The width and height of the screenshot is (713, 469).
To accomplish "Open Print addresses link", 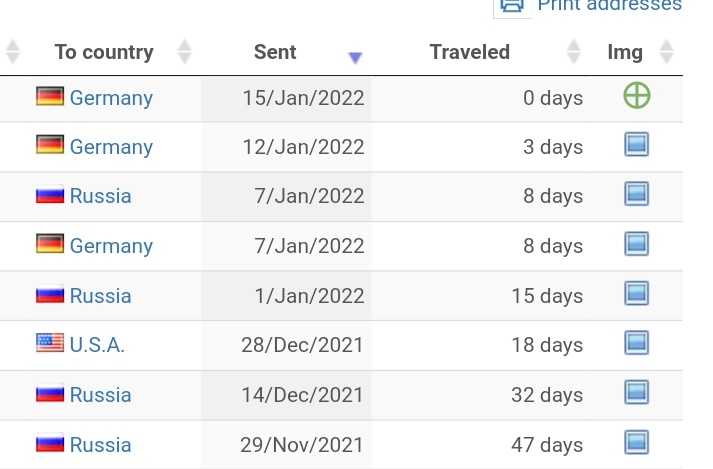I will pyautogui.click(x=609, y=5).
